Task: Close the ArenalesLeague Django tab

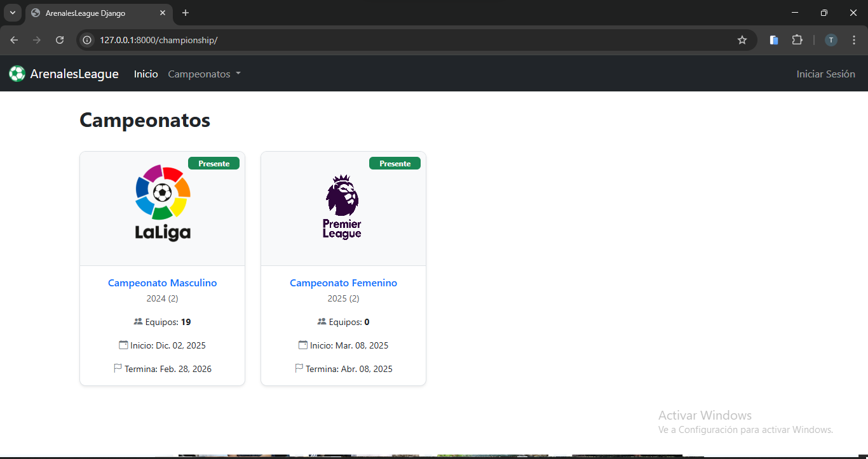Action: pyautogui.click(x=163, y=13)
